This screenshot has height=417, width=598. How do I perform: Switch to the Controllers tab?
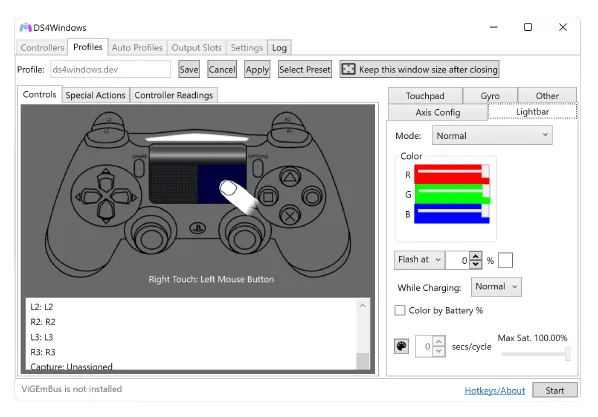42,48
